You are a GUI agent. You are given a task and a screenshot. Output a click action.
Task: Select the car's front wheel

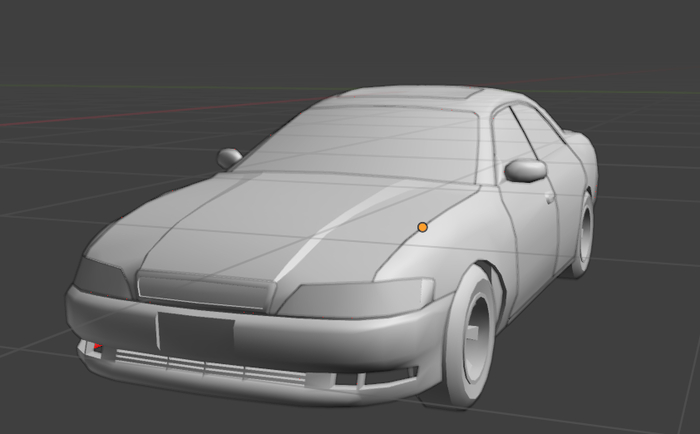[x=471, y=338]
